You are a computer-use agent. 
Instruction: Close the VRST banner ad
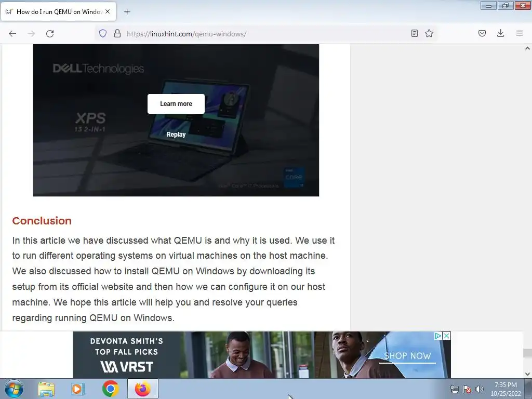[447, 336]
